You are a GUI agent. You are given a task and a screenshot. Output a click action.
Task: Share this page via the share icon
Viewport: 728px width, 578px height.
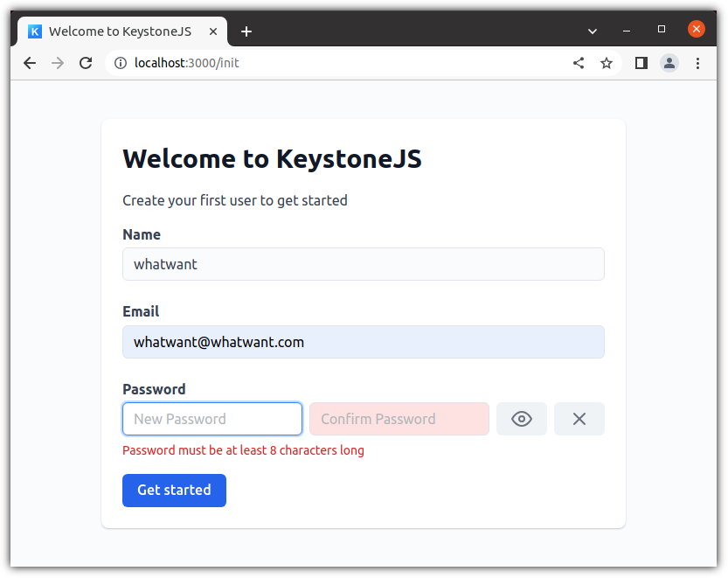tap(579, 63)
